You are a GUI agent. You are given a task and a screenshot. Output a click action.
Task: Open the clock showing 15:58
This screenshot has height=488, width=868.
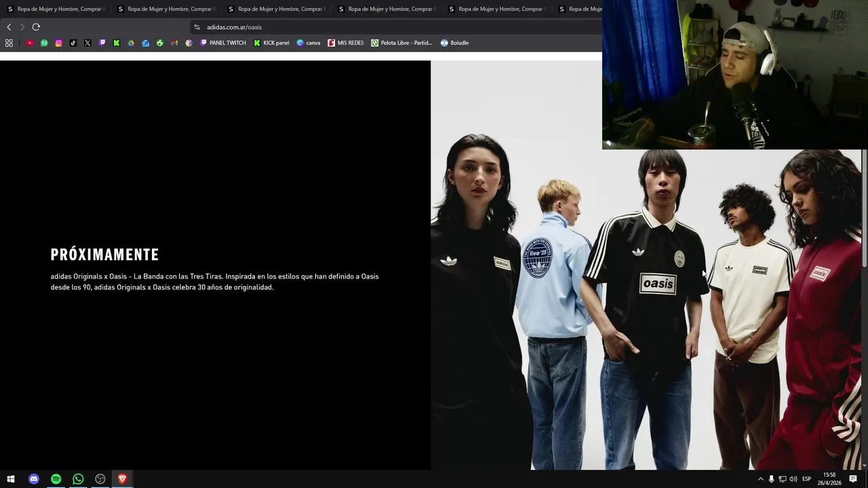[829, 479]
